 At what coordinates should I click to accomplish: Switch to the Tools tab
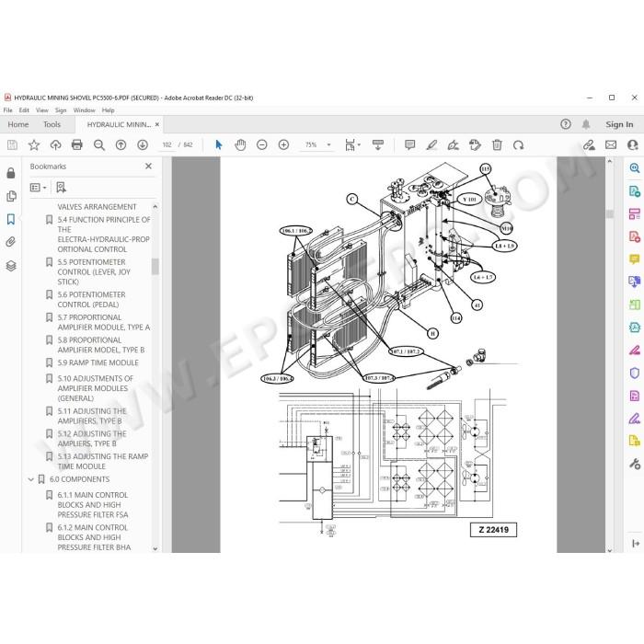(52, 124)
